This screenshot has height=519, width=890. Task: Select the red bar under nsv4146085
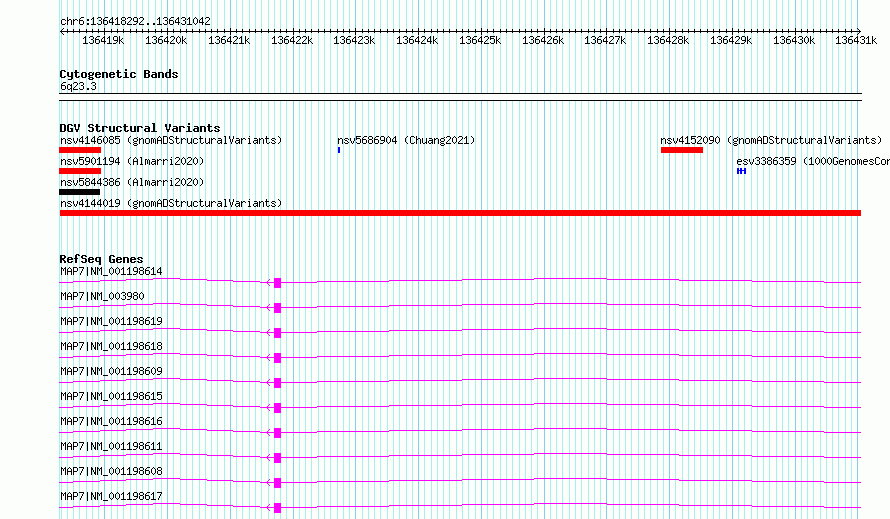(x=80, y=150)
